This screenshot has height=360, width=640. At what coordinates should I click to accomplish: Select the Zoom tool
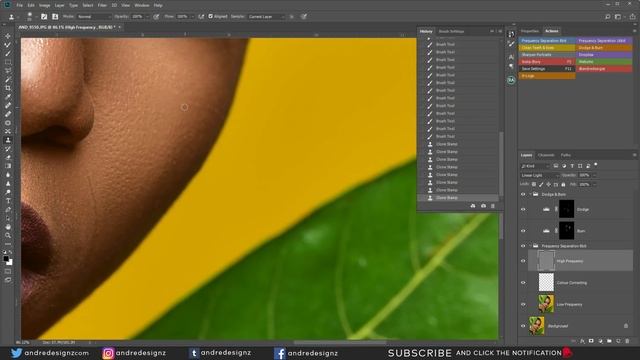pyautogui.click(x=8, y=236)
